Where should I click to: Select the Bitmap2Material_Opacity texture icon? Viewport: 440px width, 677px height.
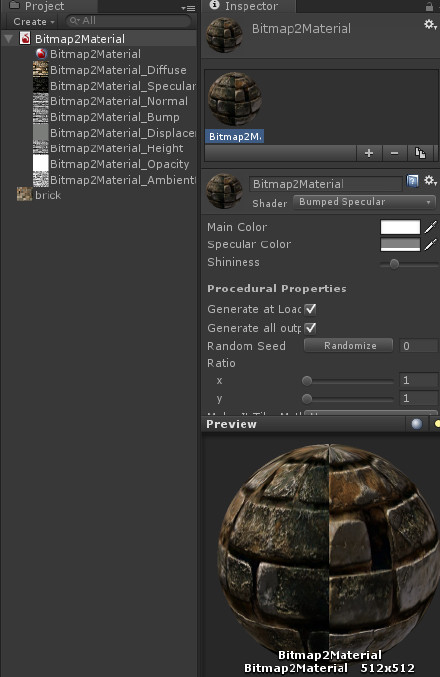pyautogui.click(x=41, y=164)
